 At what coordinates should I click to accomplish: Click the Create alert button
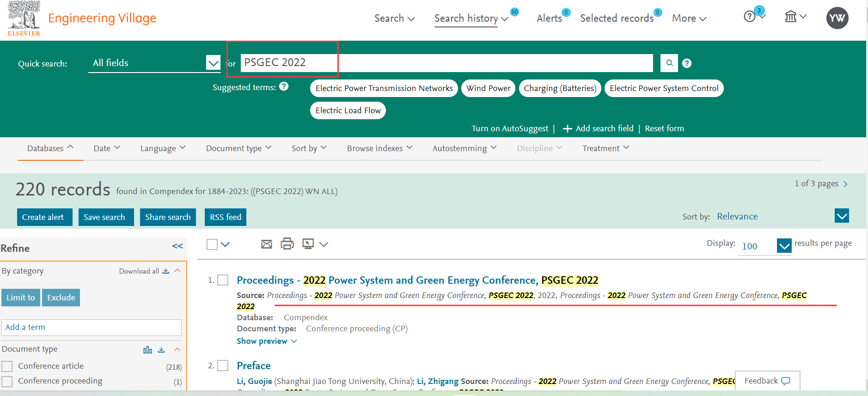(x=45, y=217)
